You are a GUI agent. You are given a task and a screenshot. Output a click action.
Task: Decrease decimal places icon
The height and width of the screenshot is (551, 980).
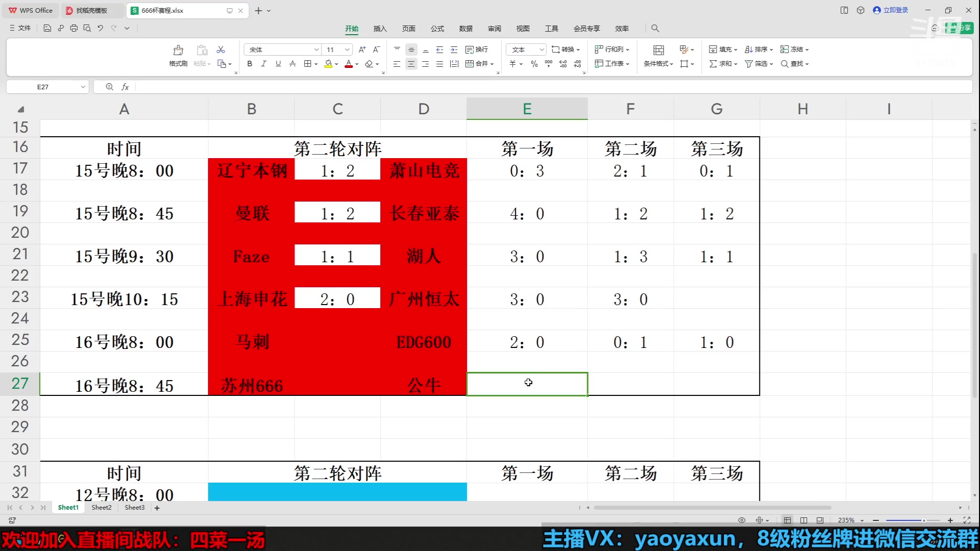(x=577, y=64)
